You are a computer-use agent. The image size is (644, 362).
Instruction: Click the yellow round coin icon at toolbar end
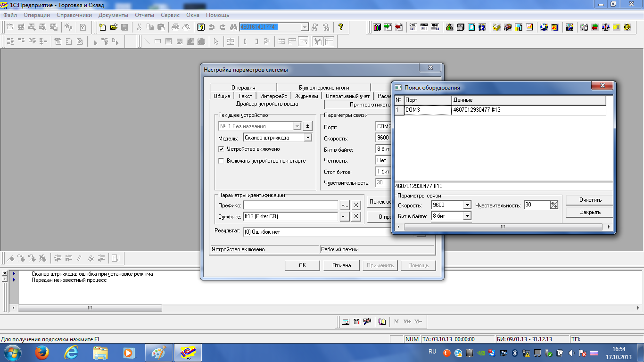coord(627,27)
